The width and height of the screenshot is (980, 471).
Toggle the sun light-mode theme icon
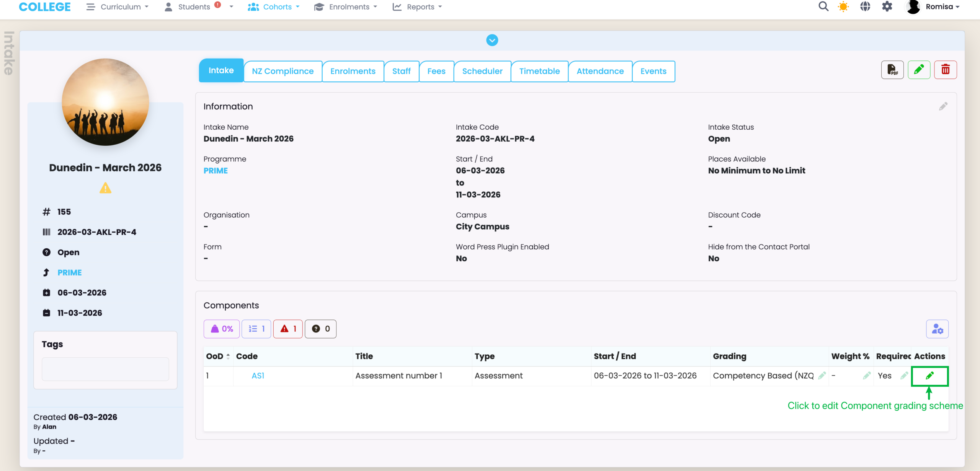843,7
